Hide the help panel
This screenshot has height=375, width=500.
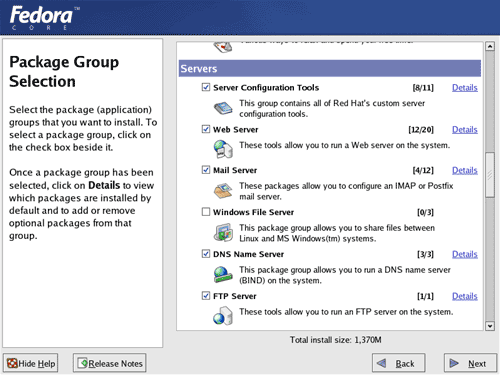tap(31, 363)
